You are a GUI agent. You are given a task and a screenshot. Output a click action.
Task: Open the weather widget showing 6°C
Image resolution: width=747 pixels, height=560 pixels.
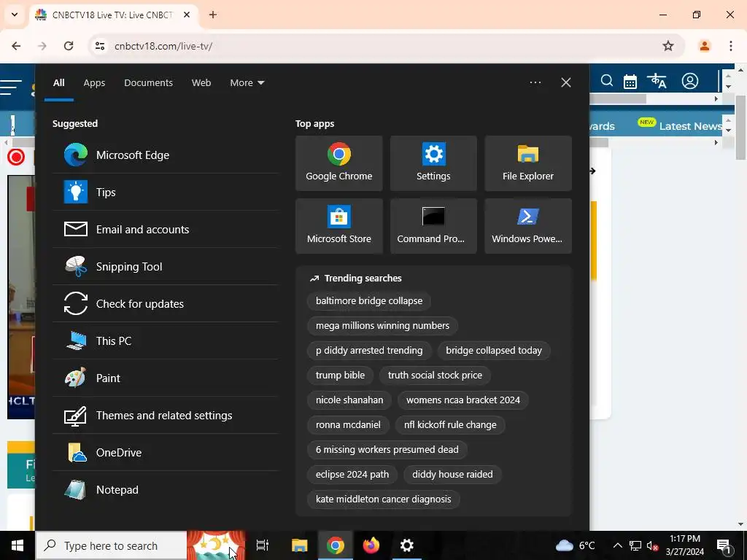pos(576,545)
